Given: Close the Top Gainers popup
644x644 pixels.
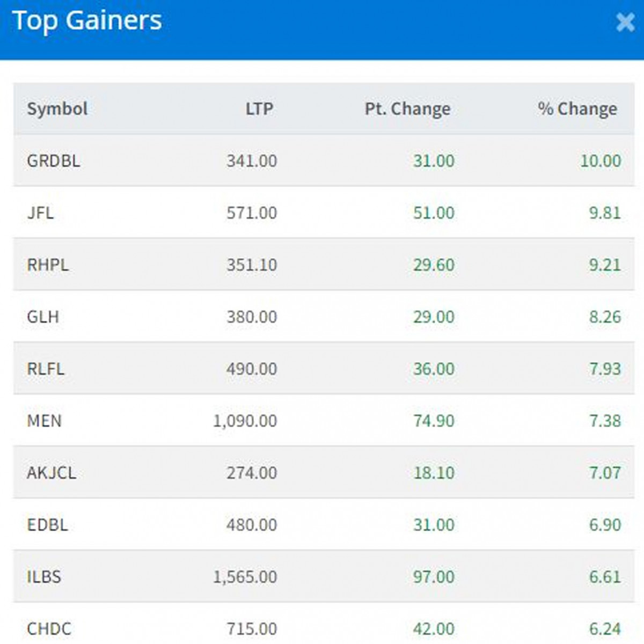Looking at the screenshot, I should [x=625, y=23].
